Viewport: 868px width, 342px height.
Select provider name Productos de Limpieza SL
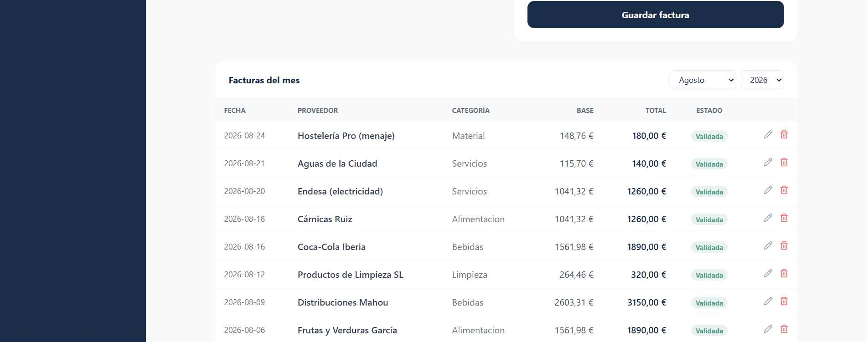351,275
